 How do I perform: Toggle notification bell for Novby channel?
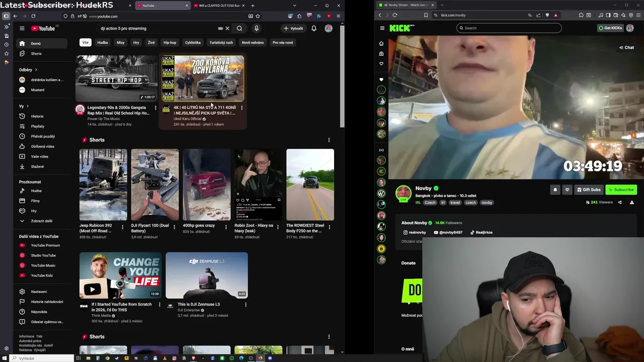pyautogui.click(x=555, y=190)
